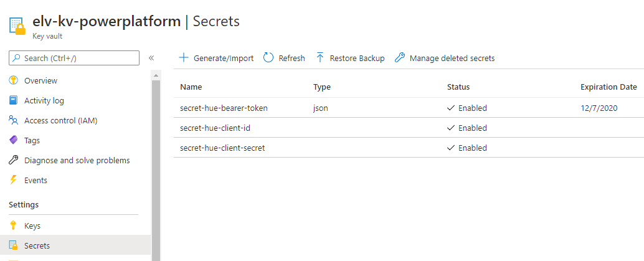
Task: Click the Activity log book icon
Action: coord(14,100)
